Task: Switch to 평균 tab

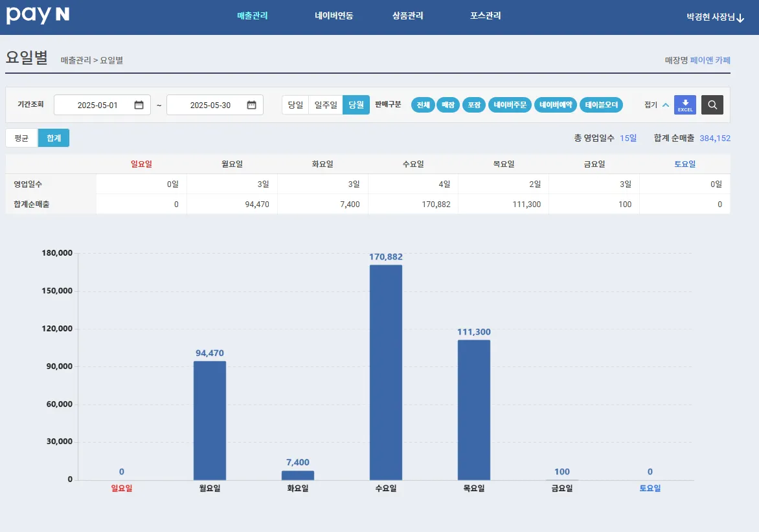Action: coord(21,138)
